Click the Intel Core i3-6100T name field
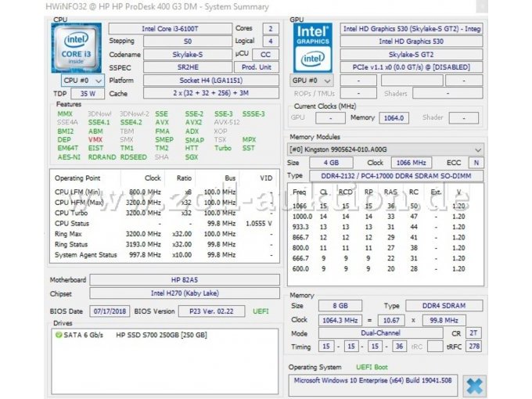Image resolution: width=532 pixels, height=399 pixels. click(x=170, y=29)
